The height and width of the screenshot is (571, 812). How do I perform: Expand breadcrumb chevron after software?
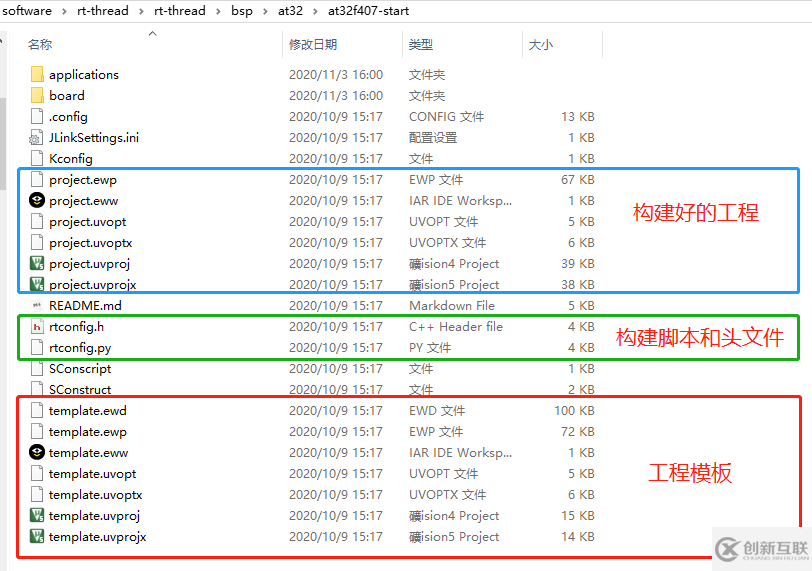64,11
